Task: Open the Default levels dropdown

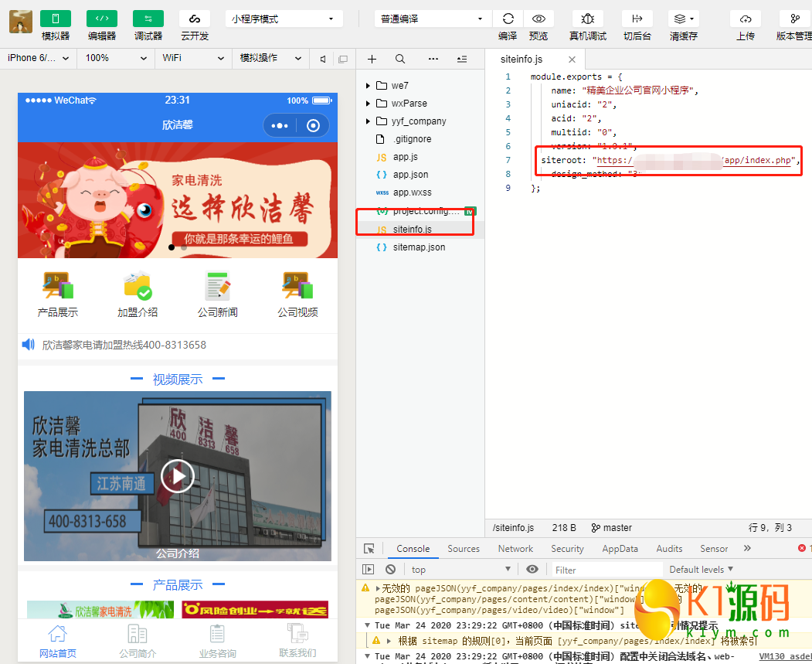Action: pyautogui.click(x=702, y=569)
